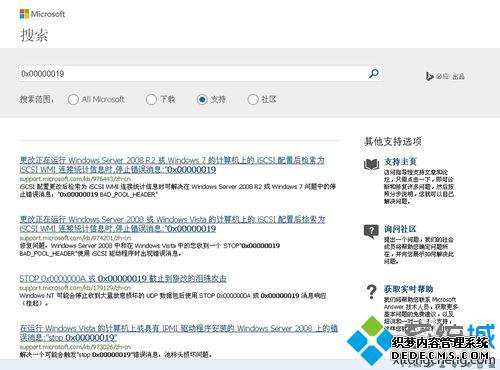500x370 pixels.
Task: Open result about Windows Vista iSCSI configuration
Action: tap(172, 224)
